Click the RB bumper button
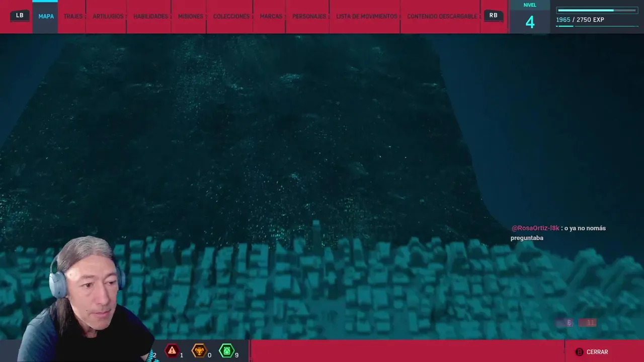 pyautogui.click(x=494, y=16)
